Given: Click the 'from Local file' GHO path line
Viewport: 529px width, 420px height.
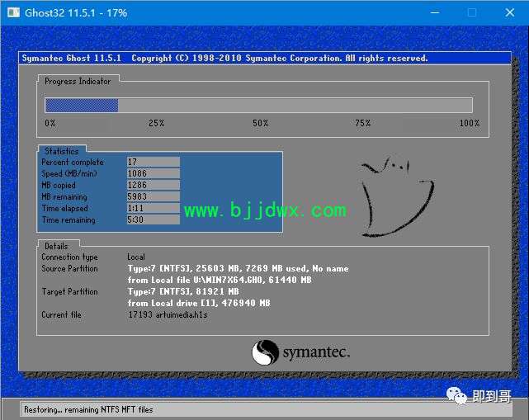Looking at the screenshot, I should tap(220, 280).
